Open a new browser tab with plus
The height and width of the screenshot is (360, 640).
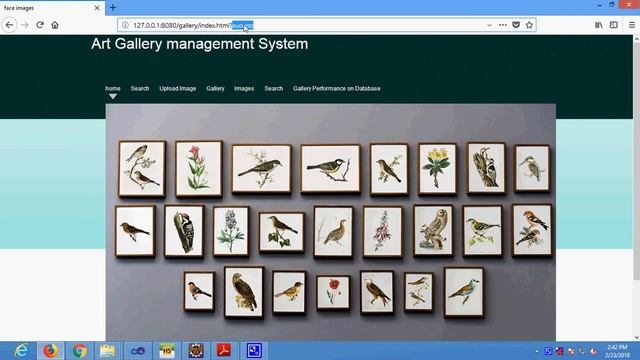(x=113, y=8)
